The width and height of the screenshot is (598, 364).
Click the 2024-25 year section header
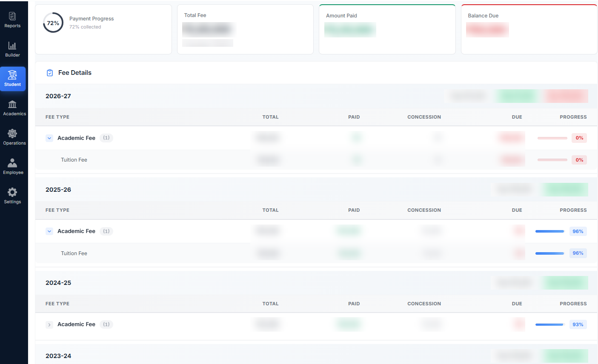click(x=316, y=283)
